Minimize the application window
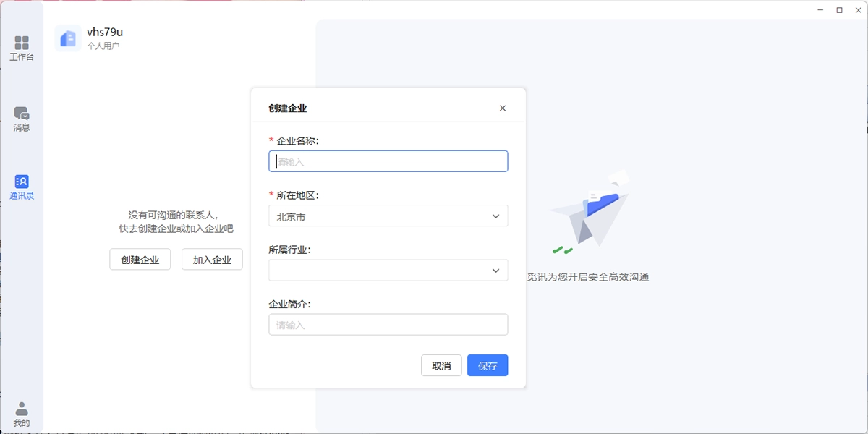This screenshot has height=434, width=868. point(822,10)
